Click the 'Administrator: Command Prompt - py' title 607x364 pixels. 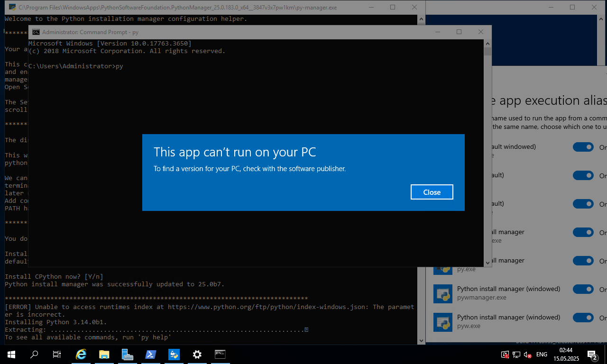point(90,32)
